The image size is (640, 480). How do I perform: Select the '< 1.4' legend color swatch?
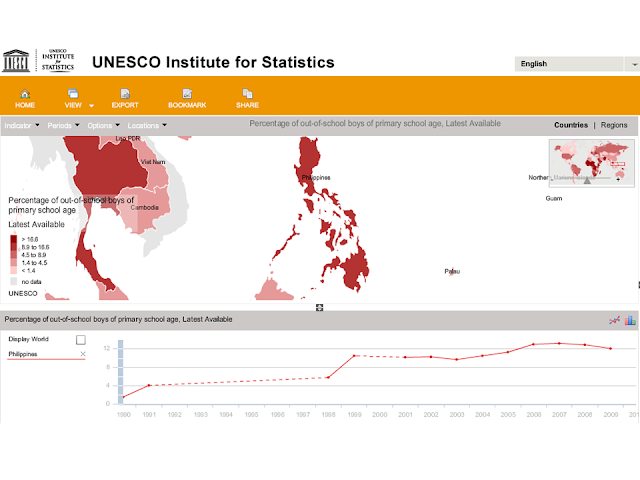click(14, 270)
